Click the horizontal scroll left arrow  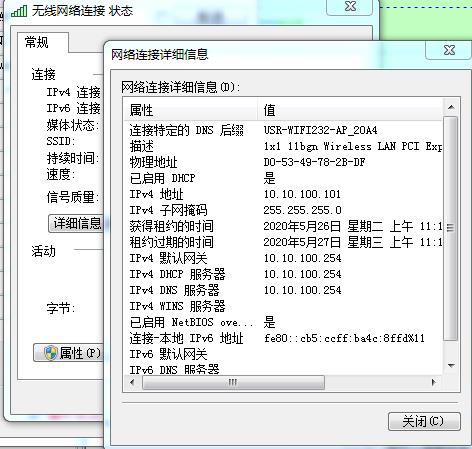132,382
